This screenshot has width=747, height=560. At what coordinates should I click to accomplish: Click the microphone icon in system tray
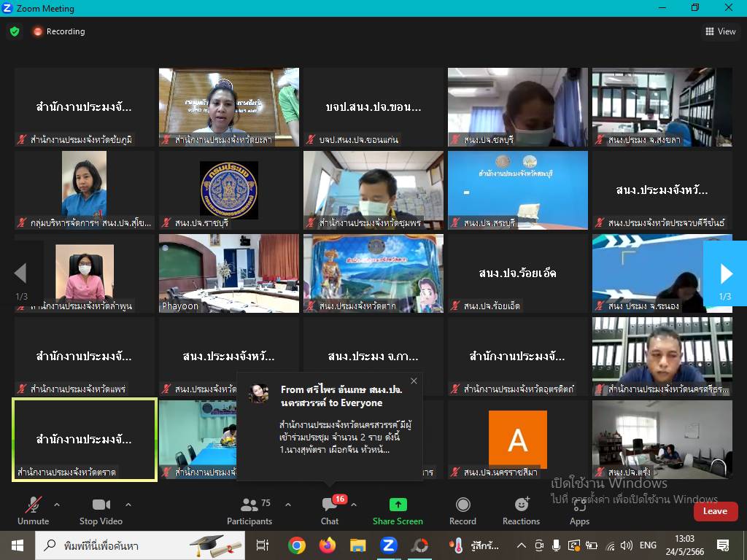pos(556,545)
